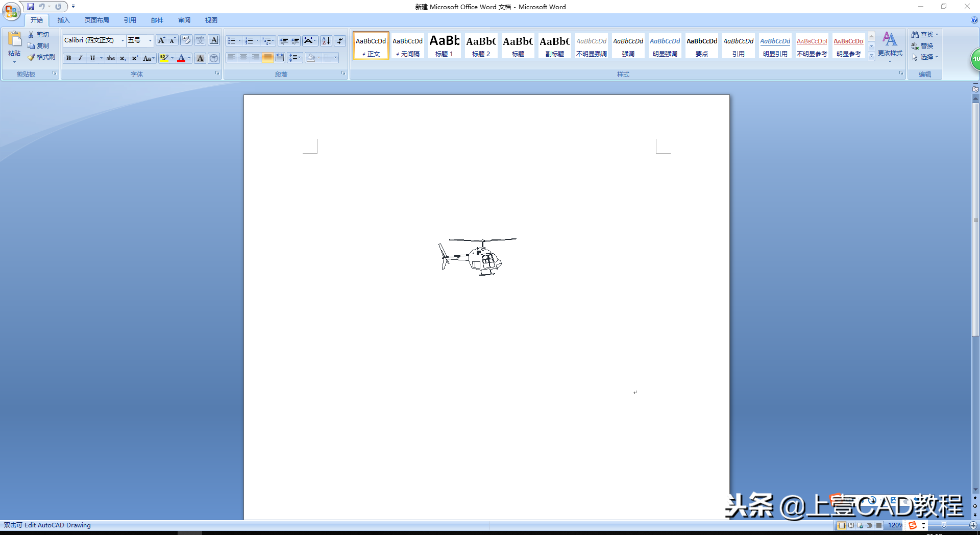Apply yellow text highlight color
This screenshot has width=980, height=535.
pos(164,58)
